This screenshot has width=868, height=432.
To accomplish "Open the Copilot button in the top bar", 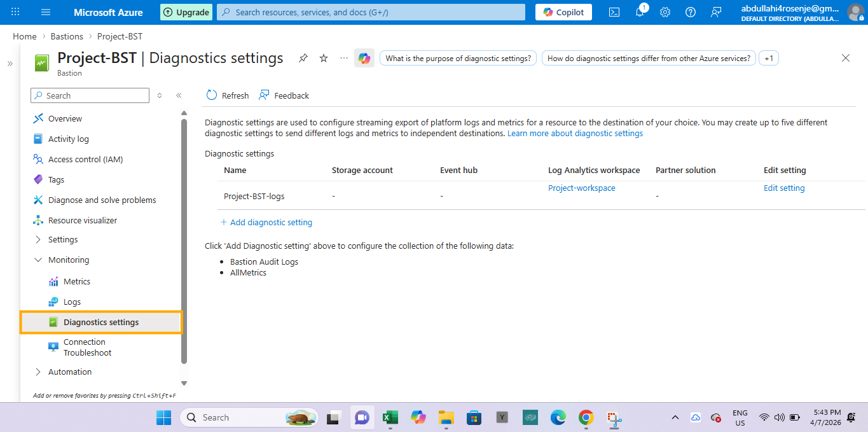I will 563,12.
